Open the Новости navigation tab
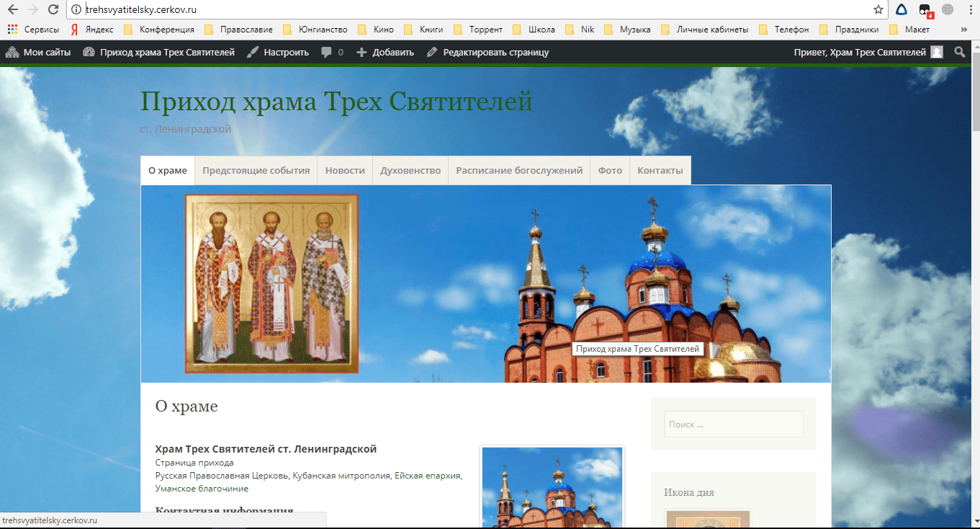This screenshot has width=980, height=529. click(345, 171)
